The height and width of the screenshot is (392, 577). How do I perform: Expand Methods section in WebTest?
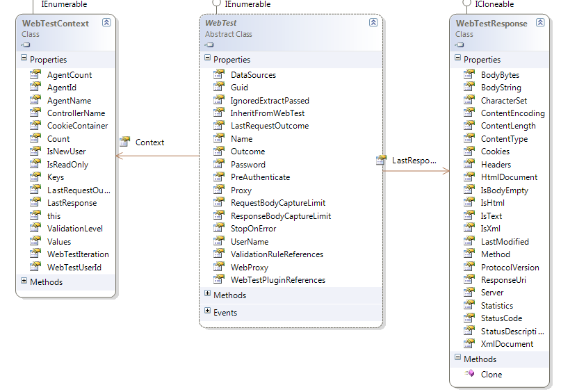click(208, 294)
